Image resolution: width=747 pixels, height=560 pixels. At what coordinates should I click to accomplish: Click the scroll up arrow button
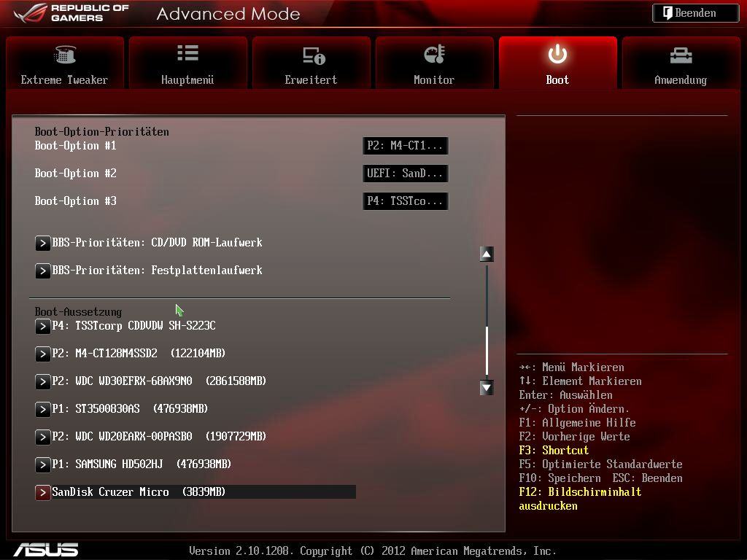(487, 254)
